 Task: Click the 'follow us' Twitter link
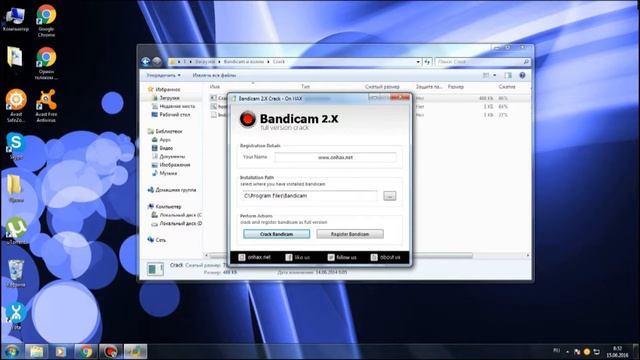342,257
